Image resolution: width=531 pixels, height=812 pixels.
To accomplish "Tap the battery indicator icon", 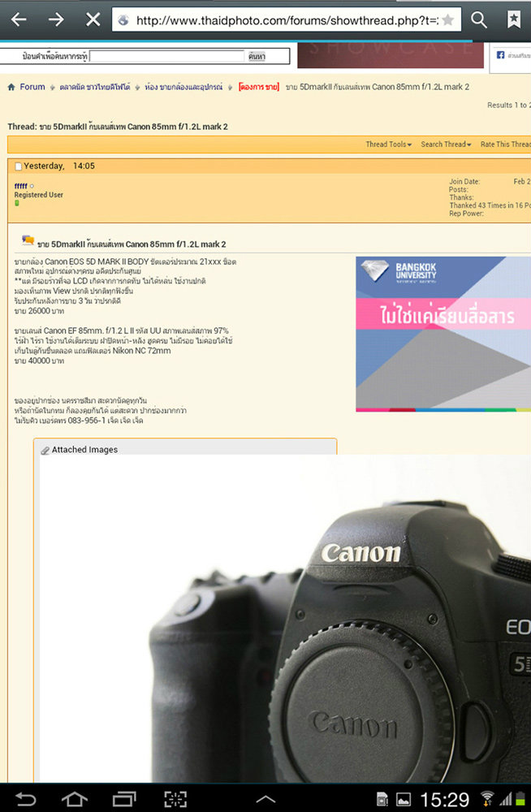I will (521, 799).
